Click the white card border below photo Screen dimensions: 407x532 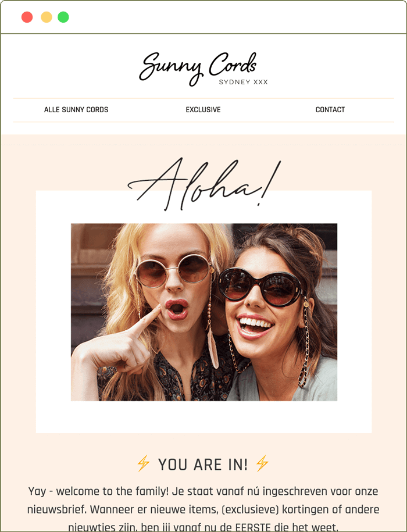coord(204,417)
